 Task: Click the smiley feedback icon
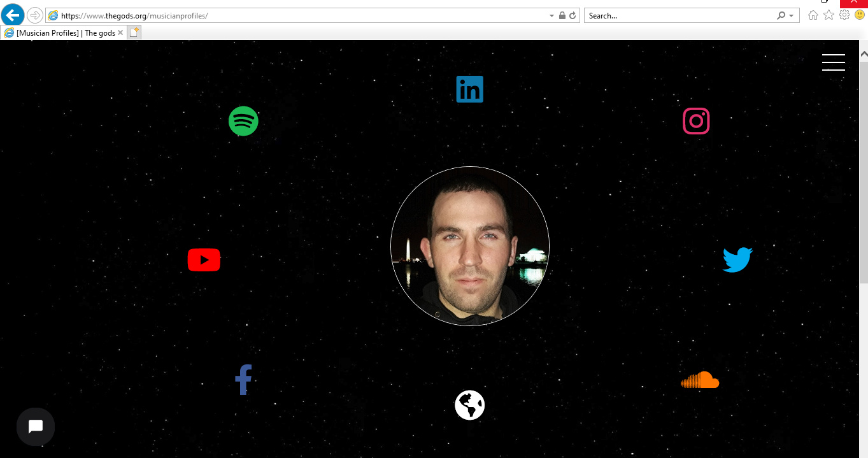pos(860,15)
